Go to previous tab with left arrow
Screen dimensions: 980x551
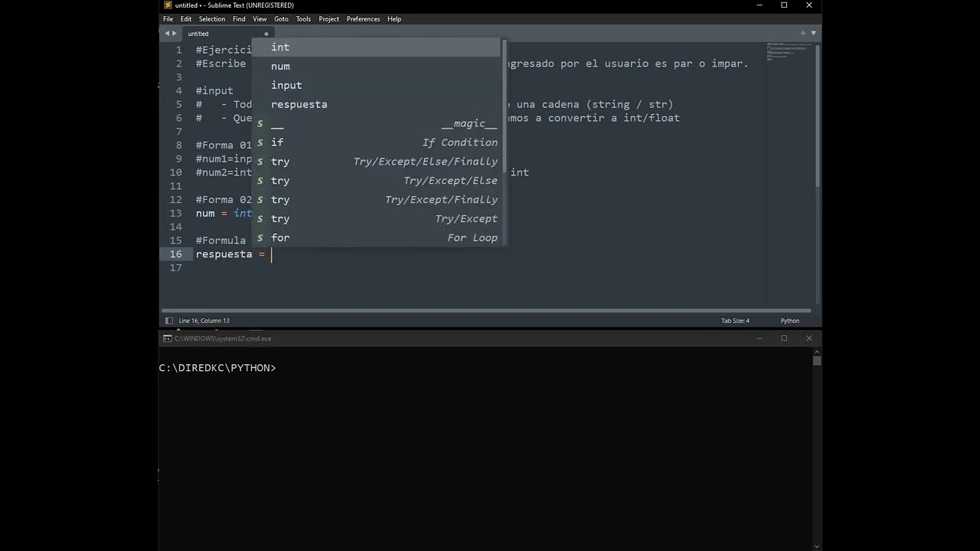pos(167,34)
